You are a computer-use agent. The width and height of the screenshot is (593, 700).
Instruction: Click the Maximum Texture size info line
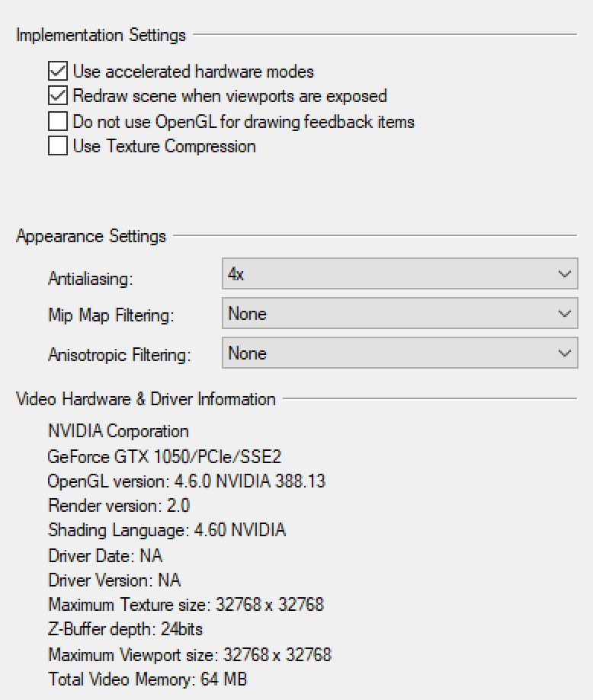186,605
